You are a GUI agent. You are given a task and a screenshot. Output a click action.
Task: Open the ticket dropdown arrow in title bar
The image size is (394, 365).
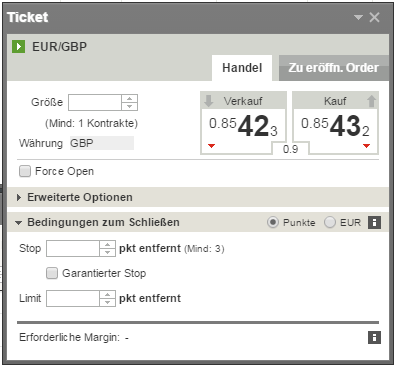tap(358, 17)
